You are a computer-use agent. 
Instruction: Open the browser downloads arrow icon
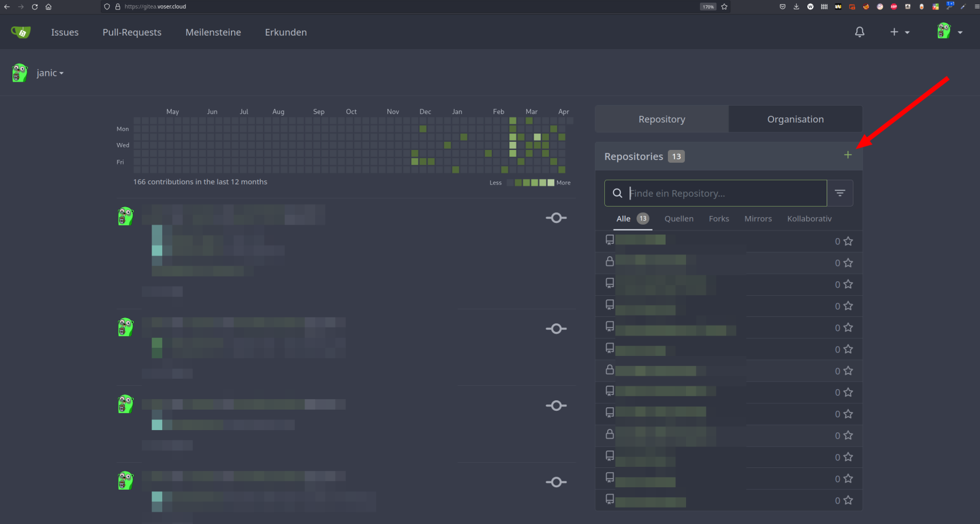click(x=796, y=7)
